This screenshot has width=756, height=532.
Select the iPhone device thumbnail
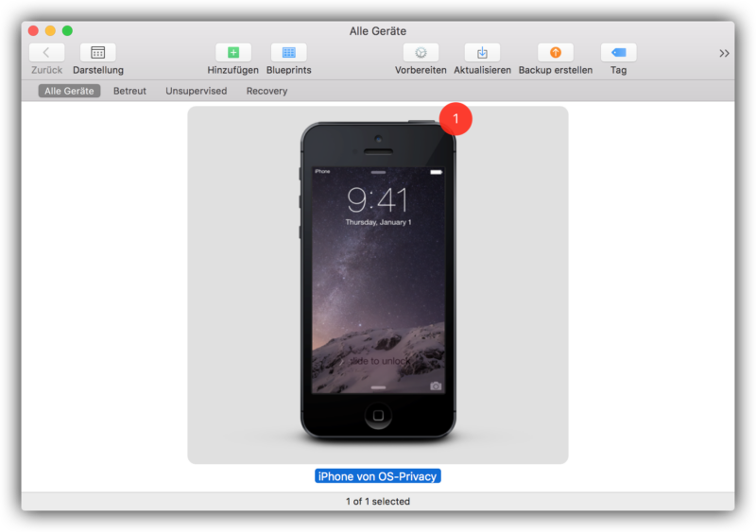(378, 282)
